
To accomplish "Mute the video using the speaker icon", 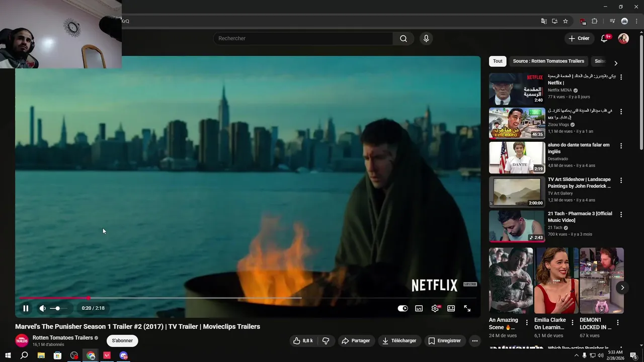I will pyautogui.click(x=43, y=308).
